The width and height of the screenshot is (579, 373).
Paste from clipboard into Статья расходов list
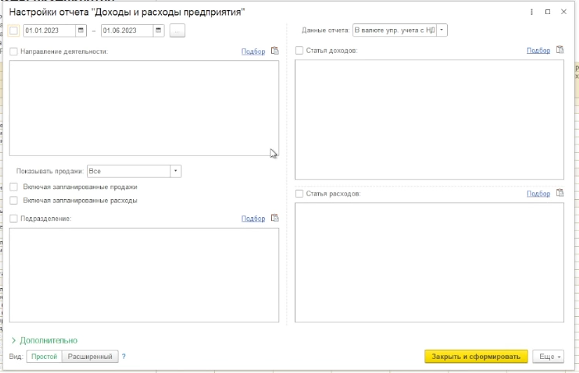pos(560,193)
